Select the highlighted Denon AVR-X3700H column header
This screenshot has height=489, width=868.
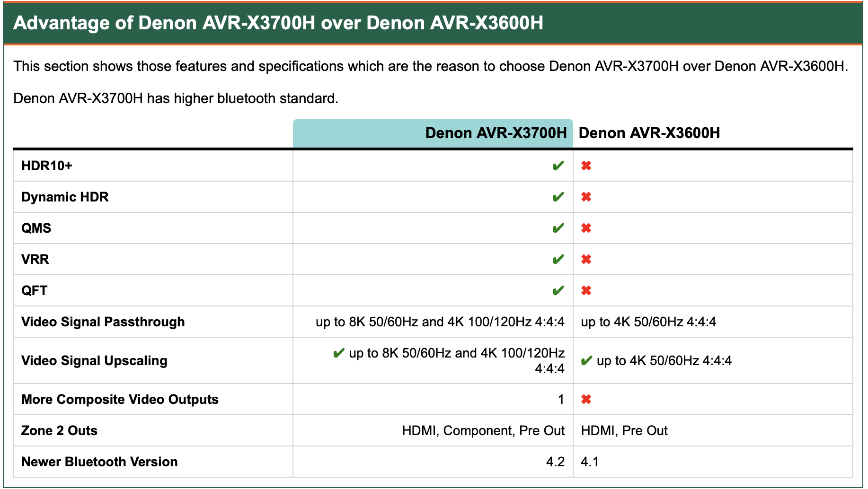click(496, 133)
